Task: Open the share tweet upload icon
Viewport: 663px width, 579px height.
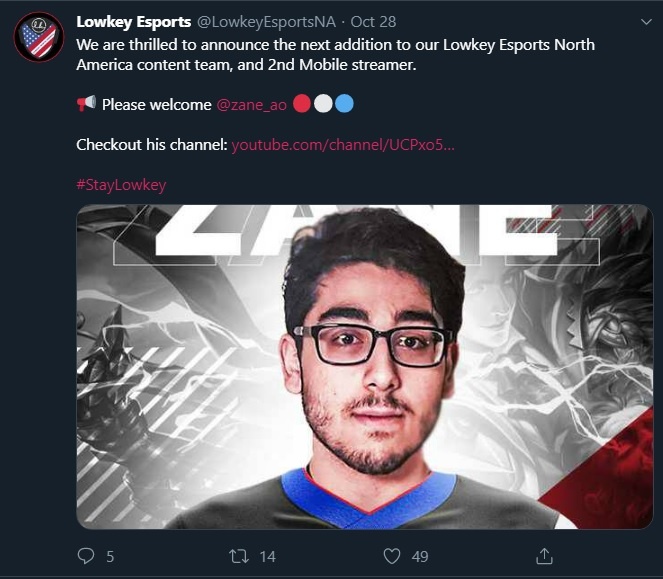Action: (x=544, y=556)
